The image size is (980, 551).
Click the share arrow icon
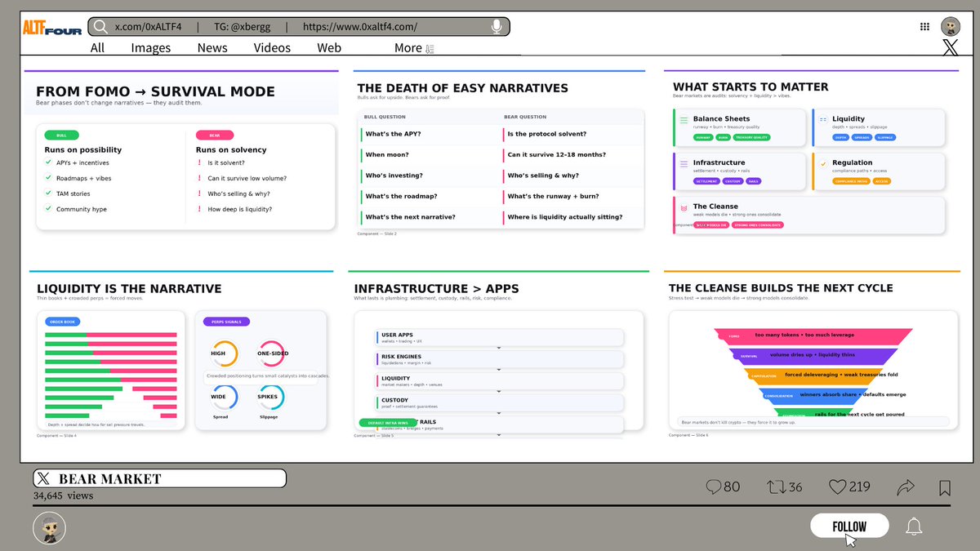click(x=905, y=487)
